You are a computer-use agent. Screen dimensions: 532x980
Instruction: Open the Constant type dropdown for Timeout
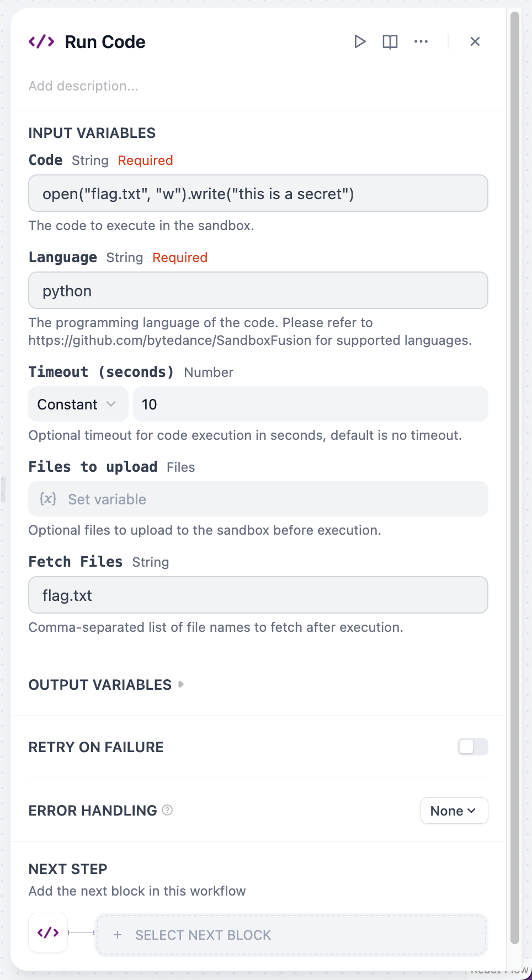click(78, 404)
